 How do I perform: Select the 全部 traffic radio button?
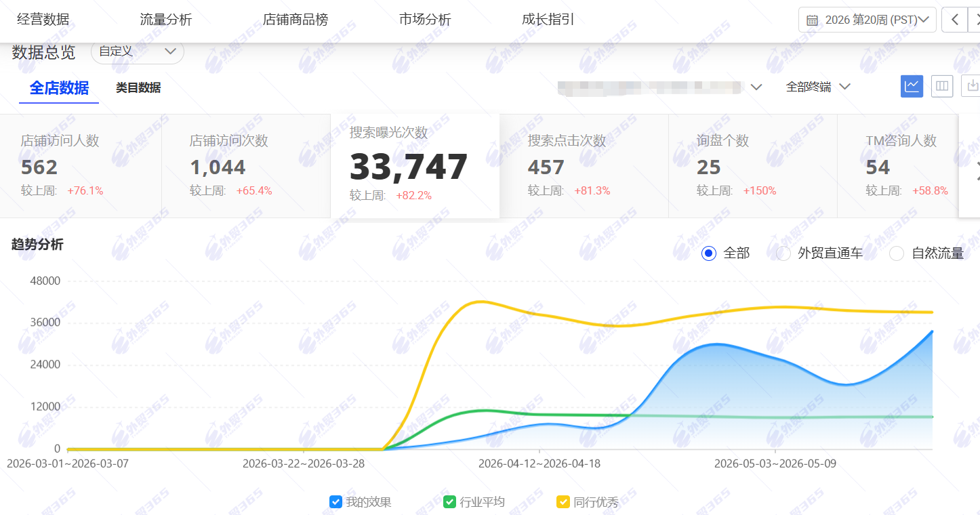point(709,253)
